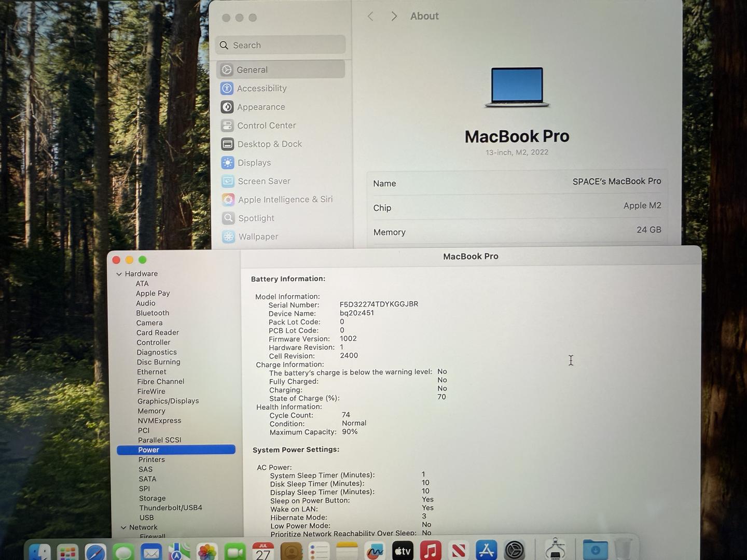The height and width of the screenshot is (560, 747).
Task: Go forward in System Settings
Action: coord(394,17)
